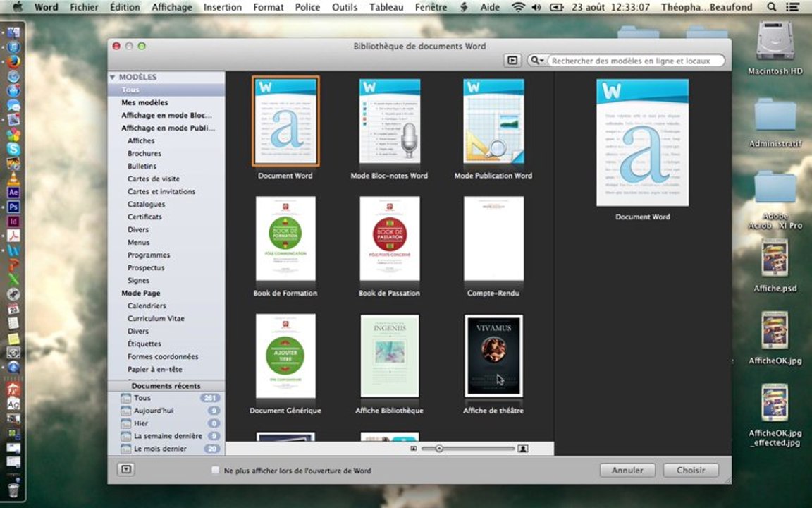Launch PowerPoint from the dock
The width and height of the screenshot is (812, 508).
point(13,265)
